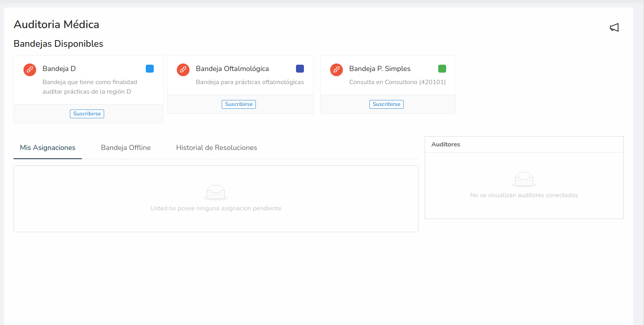
Task: Click the red link icon on Bandeja D
Action: click(x=30, y=70)
